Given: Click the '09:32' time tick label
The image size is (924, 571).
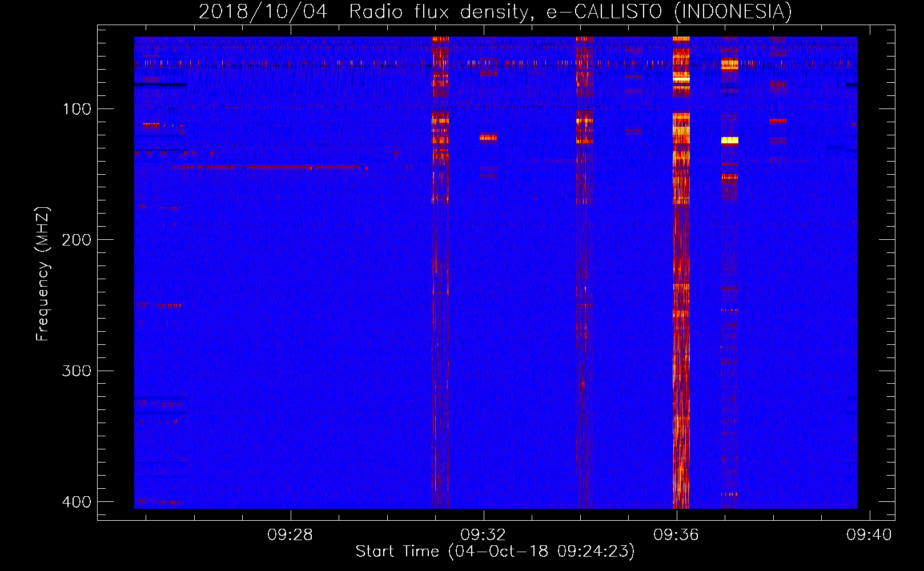Looking at the screenshot, I should coord(483,534).
